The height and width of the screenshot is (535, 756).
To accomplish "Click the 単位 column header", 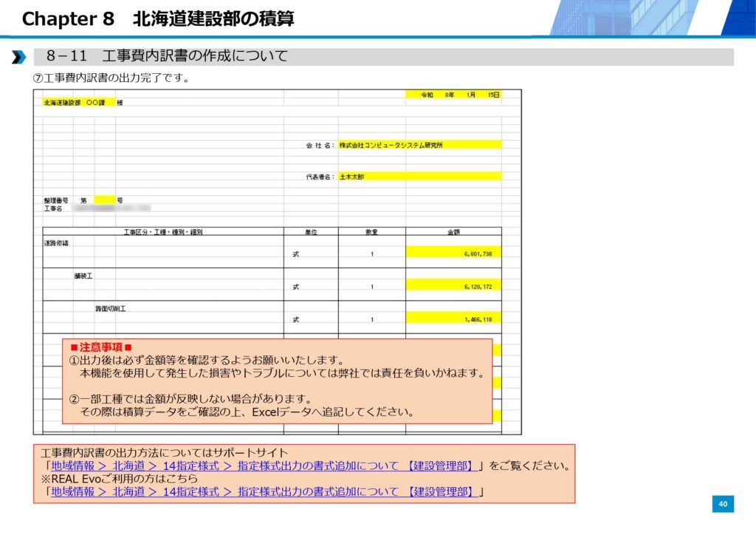I will [x=311, y=232].
